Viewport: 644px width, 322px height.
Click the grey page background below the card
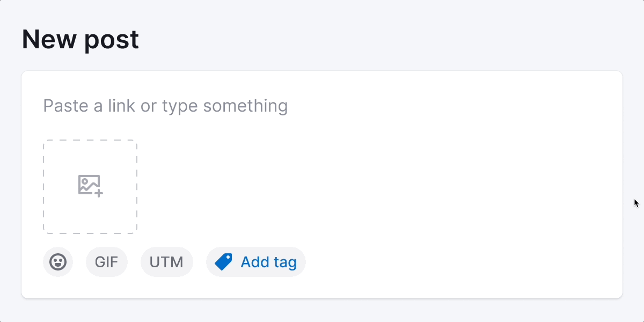[322, 311]
